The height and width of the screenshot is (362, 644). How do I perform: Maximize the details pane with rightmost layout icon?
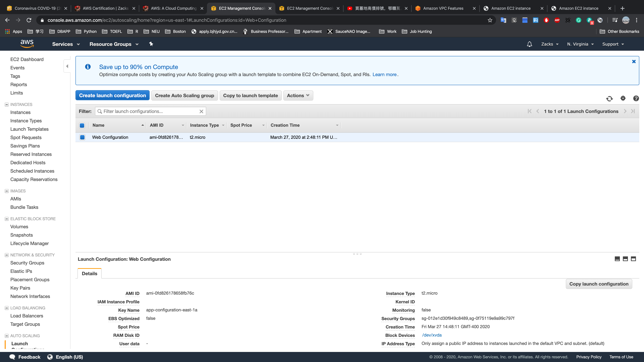(633, 259)
